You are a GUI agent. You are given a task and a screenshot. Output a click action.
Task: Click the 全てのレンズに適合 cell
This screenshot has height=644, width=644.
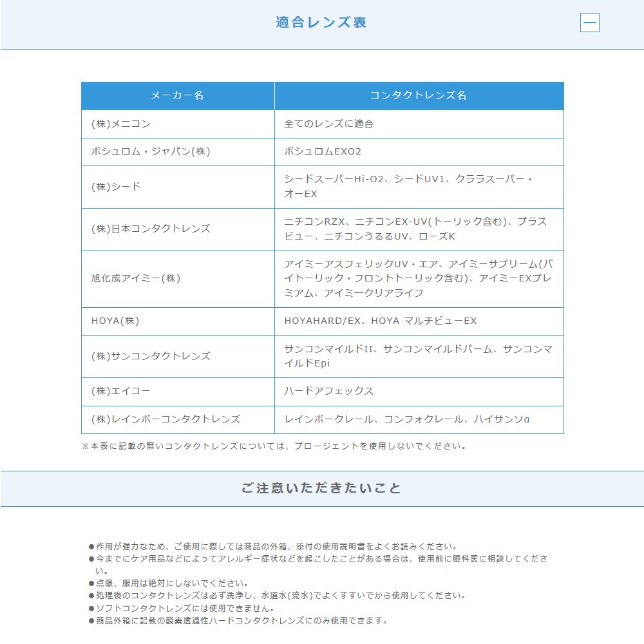click(x=330, y=124)
